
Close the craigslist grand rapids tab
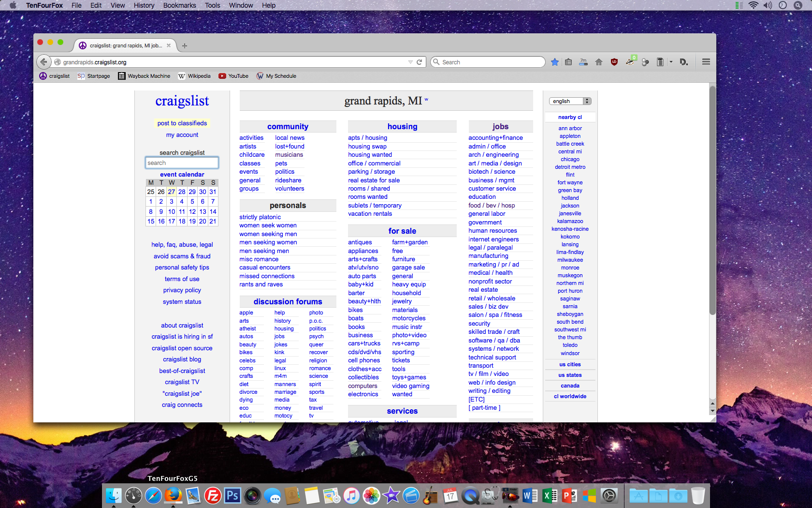tap(169, 45)
